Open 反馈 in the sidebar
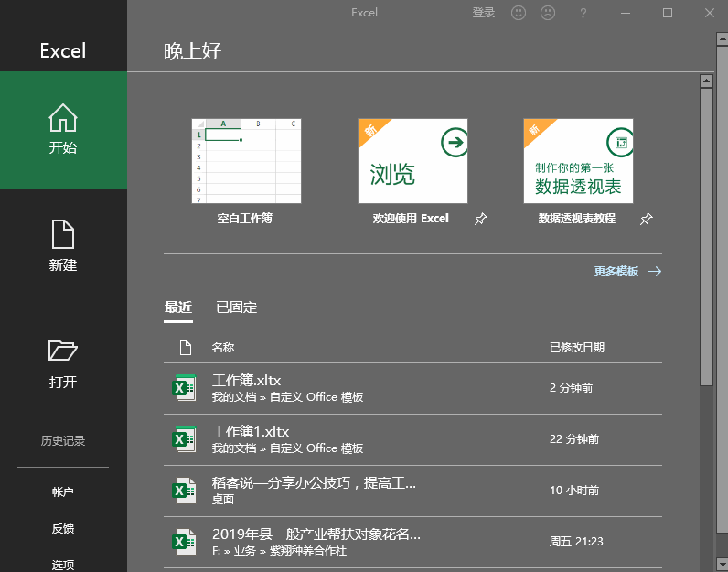The image size is (728, 572). pyautogui.click(x=63, y=528)
